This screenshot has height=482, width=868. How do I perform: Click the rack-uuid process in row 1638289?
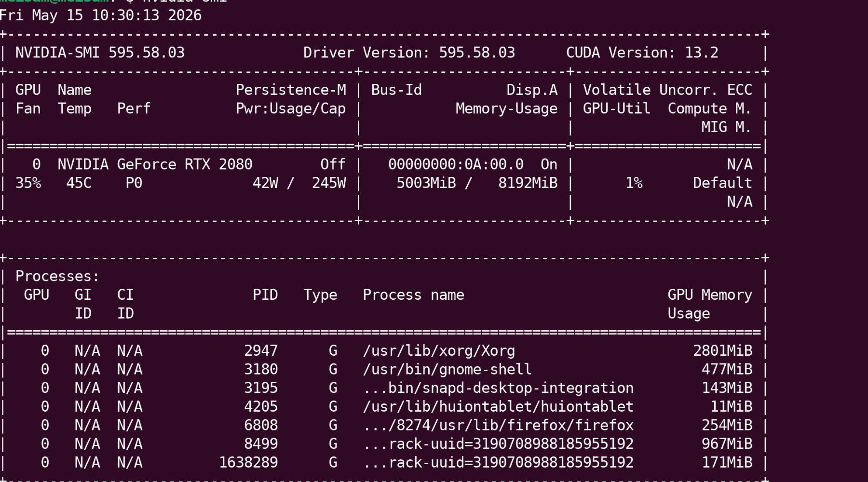tap(498, 463)
